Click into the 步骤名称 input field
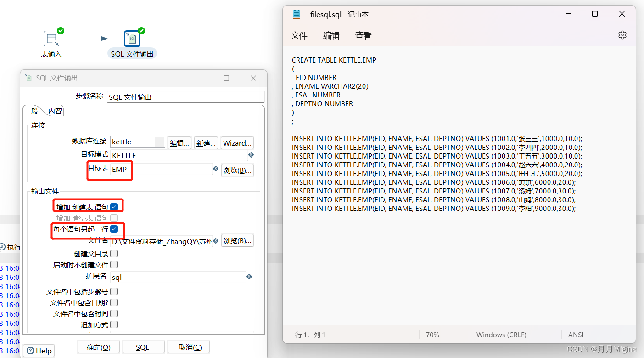Screen dimensions: 644x358 point(185,97)
